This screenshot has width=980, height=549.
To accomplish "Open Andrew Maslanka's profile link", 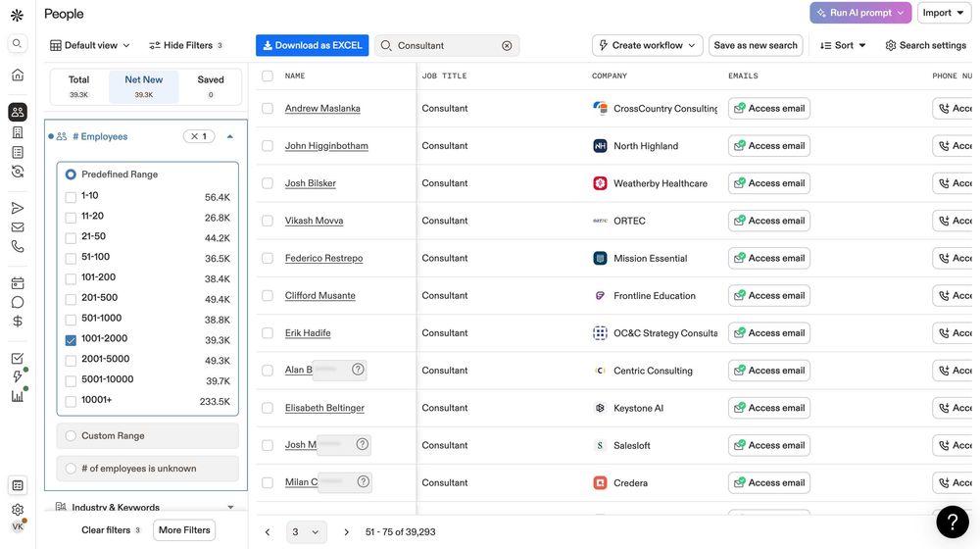I will point(322,108).
